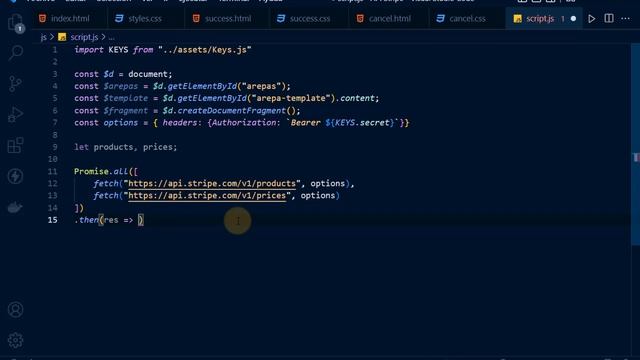Image resolution: width=640 pixels, height=360 pixels.
Task: Click "let products, prices;" on line 9
Action: pyautogui.click(x=126, y=147)
